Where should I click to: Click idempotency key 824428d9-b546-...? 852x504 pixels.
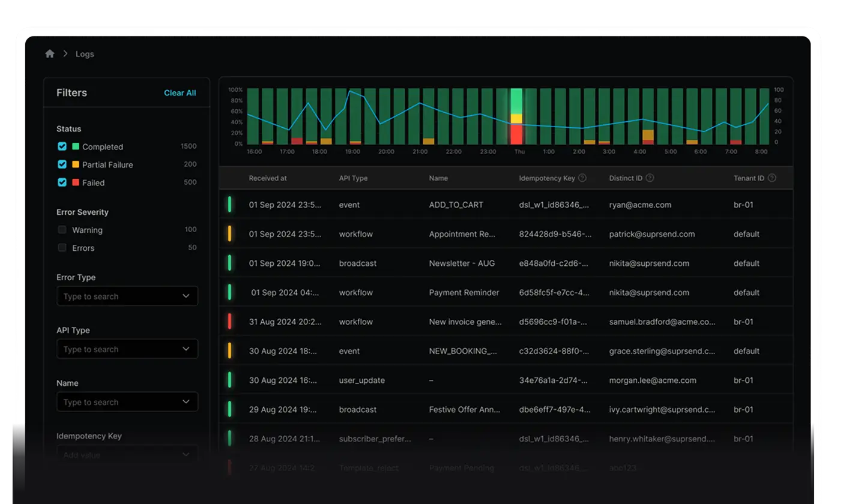(555, 234)
